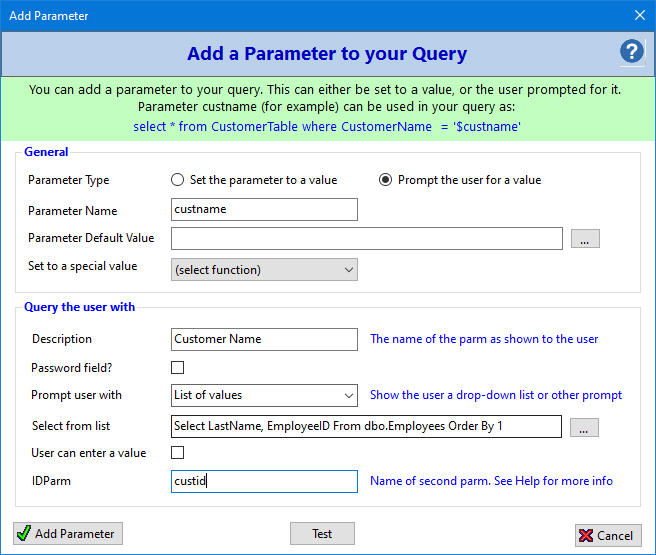
Task: Open the Parameter Default Value ellipsis browse button
Action: click(x=585, y=239)
